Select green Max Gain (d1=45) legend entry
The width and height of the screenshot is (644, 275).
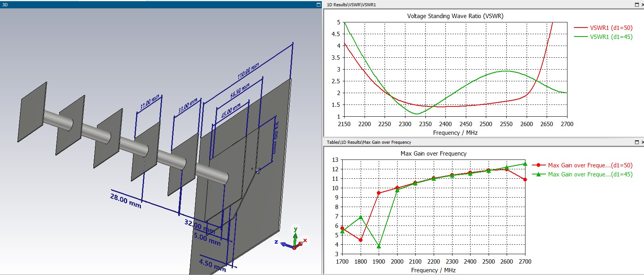click(x=582, y=174)
